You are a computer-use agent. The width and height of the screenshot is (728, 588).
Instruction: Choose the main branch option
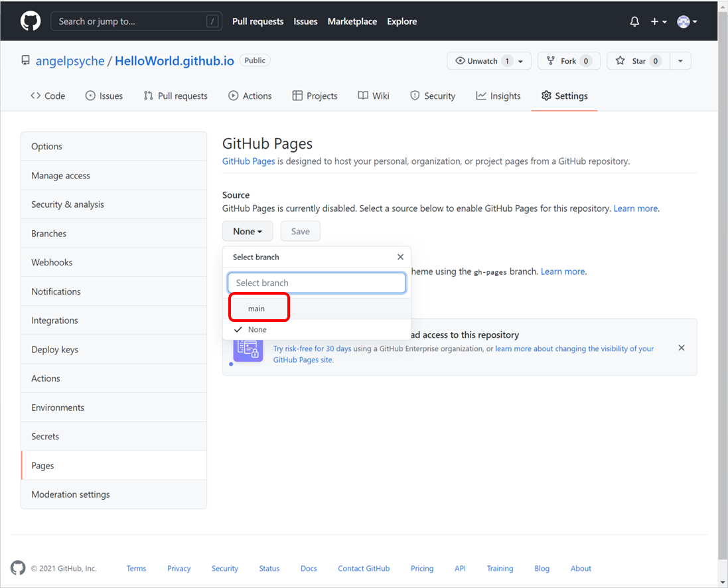pos(317,309)
